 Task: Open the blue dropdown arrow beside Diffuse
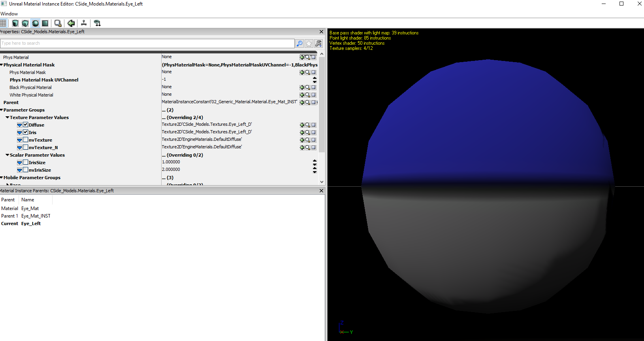(19, 125)
